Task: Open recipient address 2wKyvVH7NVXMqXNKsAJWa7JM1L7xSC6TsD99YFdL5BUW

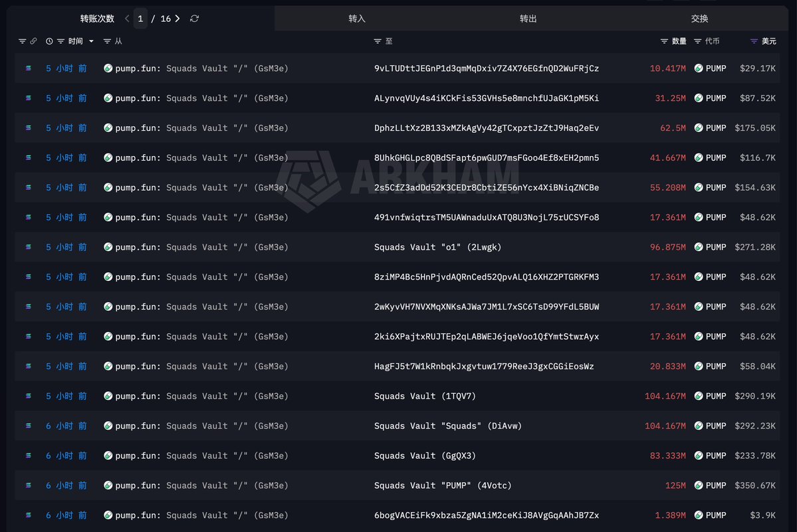Action: pyautogui.click(x=487, y=307)
